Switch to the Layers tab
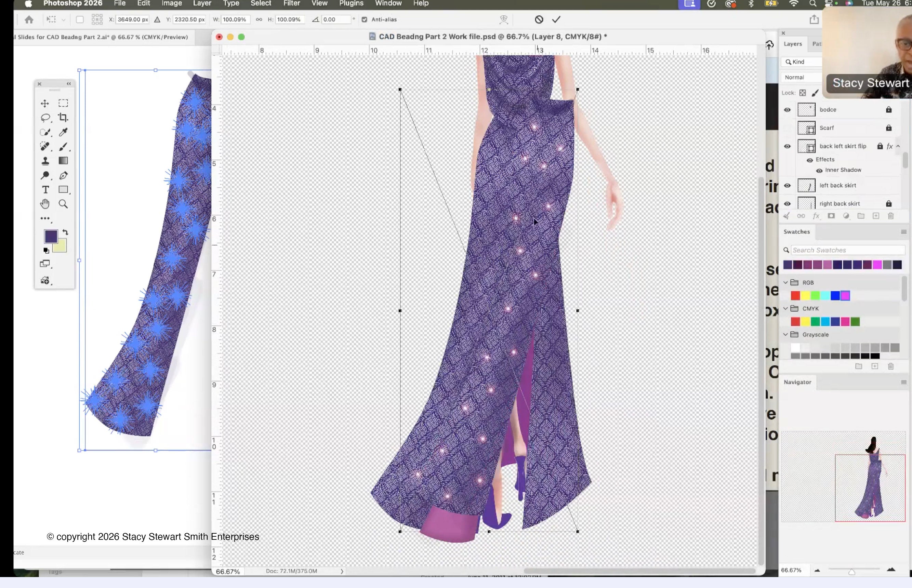 793,44
